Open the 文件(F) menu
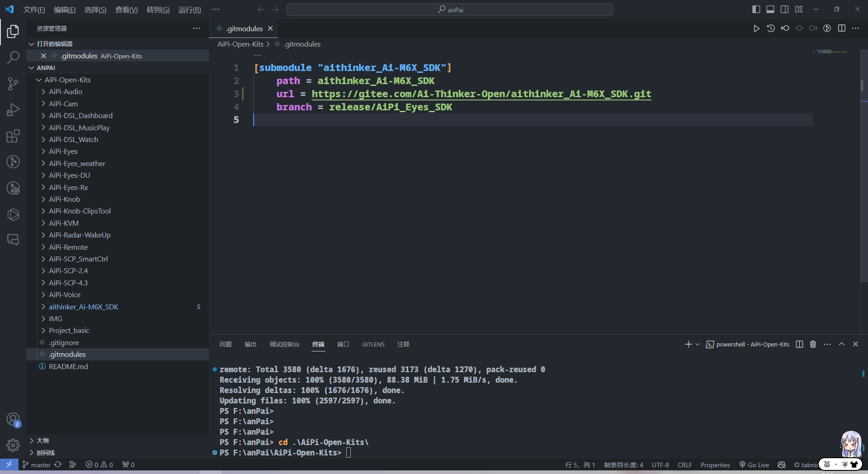868x474 pixels. [x=34, y=9]
